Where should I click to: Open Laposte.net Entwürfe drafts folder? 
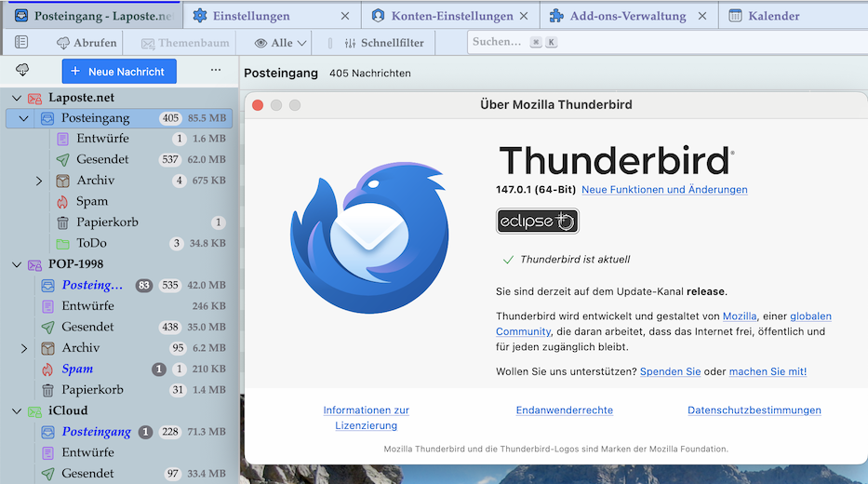102,139
